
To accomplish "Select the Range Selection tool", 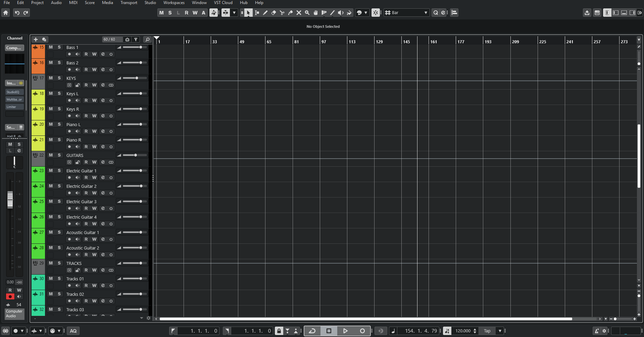I will pyautogui.click(x=257, y=13).
